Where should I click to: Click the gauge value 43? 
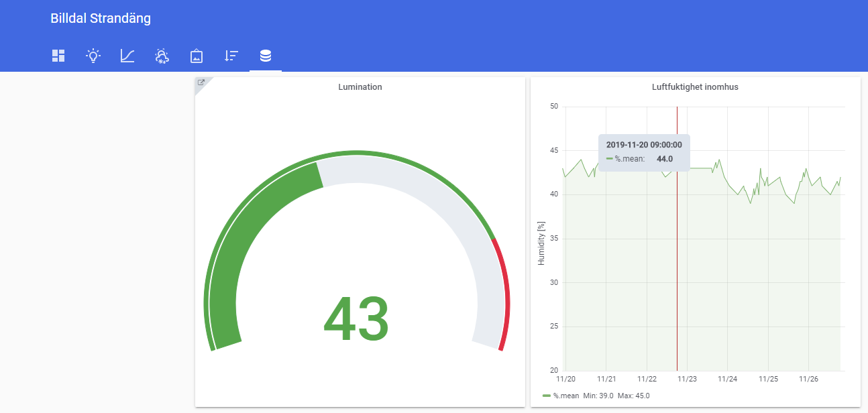click(356, 319)
